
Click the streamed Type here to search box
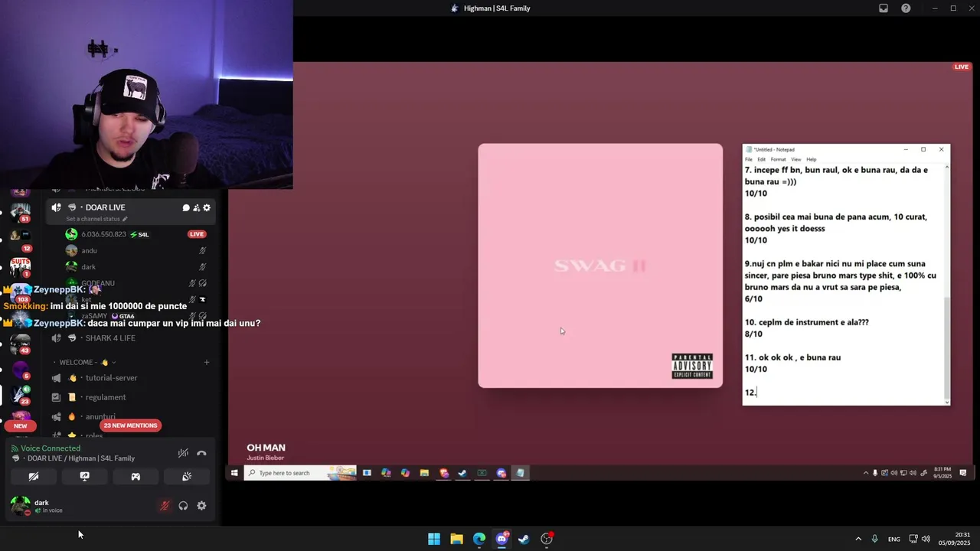coord(300,473)
